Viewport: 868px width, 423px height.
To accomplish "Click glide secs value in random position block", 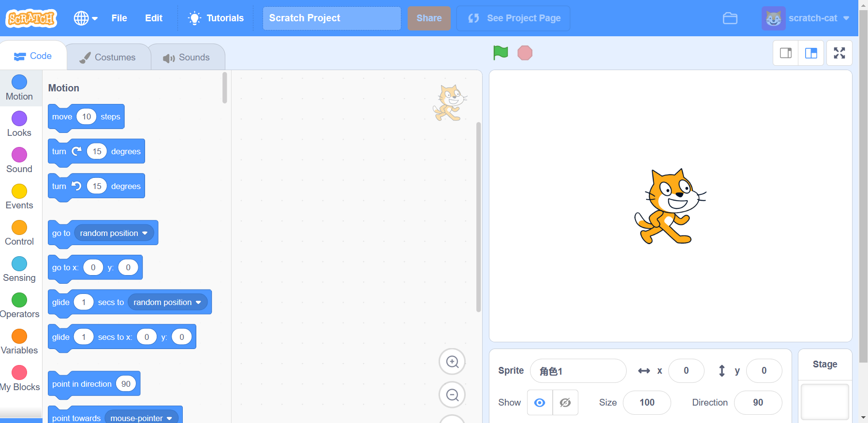I will (84, 302).
